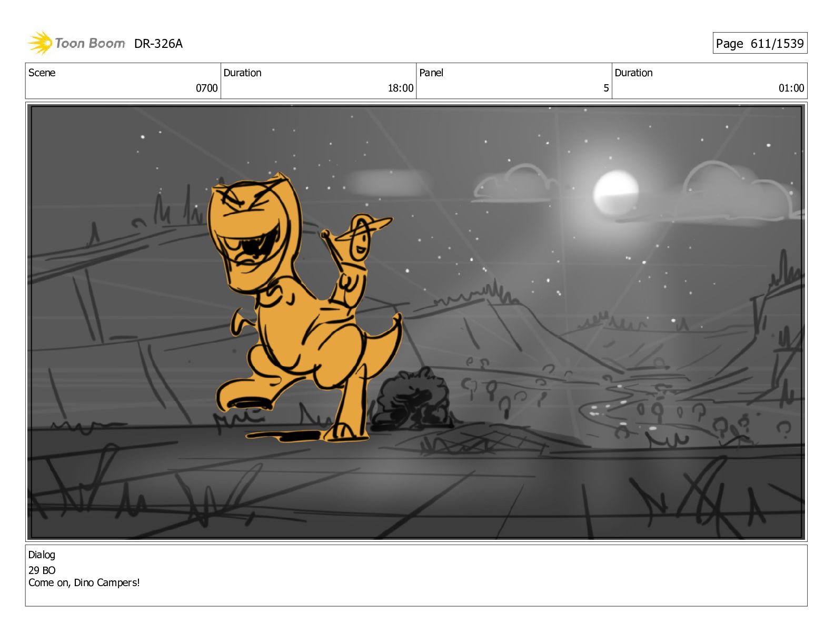Click the Panel label
Image resolution: width=834 pixels, height=644 pixels.
(x=431, y=73)
